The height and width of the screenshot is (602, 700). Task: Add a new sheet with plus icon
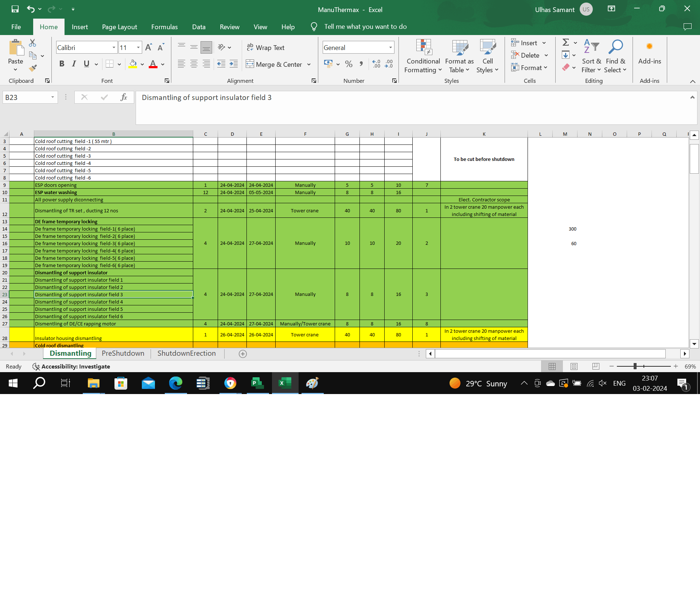(x=243, y=354)
